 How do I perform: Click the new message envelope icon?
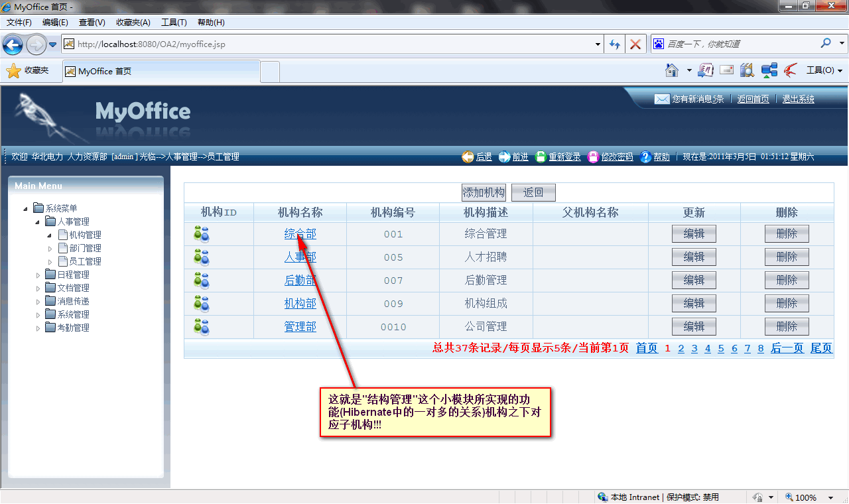(662, 99)
